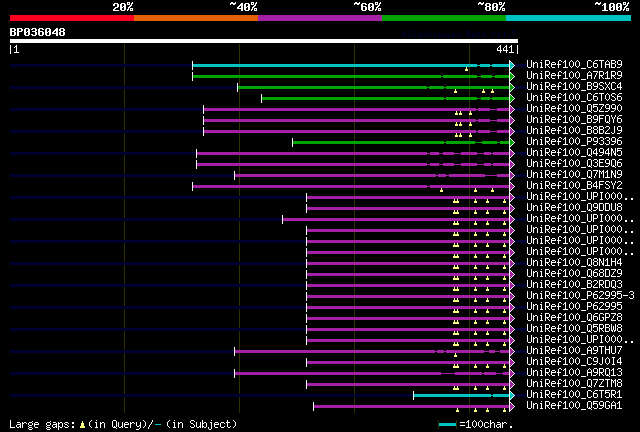Click the orange ~40% segment of the color scale
This screenshot has width=640, height=432.
(196, 18)
